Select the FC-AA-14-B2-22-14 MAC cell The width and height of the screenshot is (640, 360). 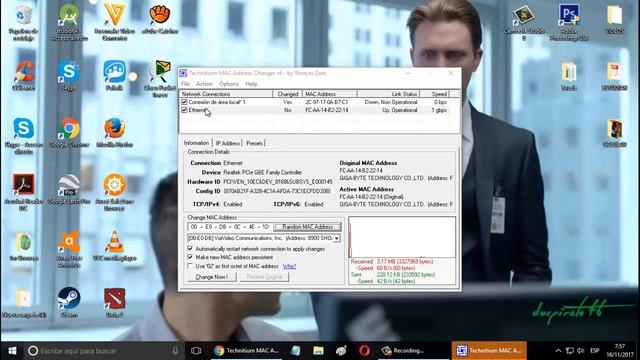(327, 110)
